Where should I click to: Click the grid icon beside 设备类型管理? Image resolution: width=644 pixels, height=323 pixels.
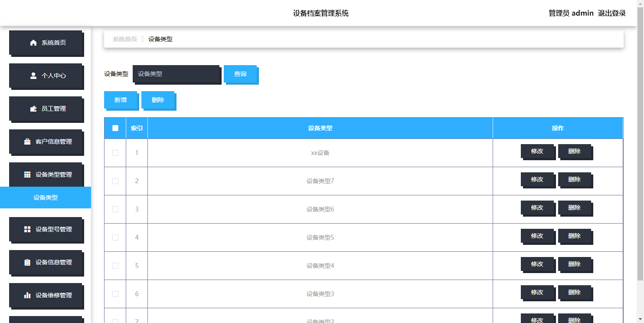(x=27, y=175)
